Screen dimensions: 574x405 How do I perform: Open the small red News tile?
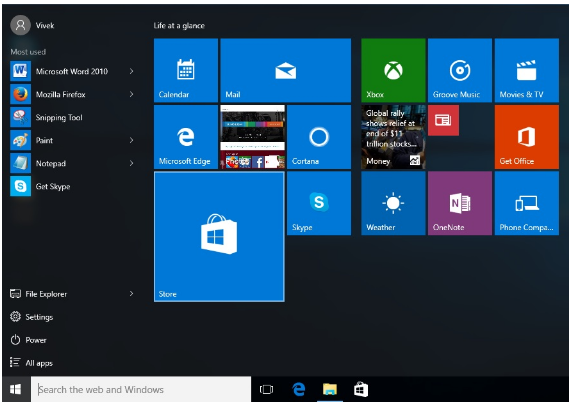[x=443, y=120]
